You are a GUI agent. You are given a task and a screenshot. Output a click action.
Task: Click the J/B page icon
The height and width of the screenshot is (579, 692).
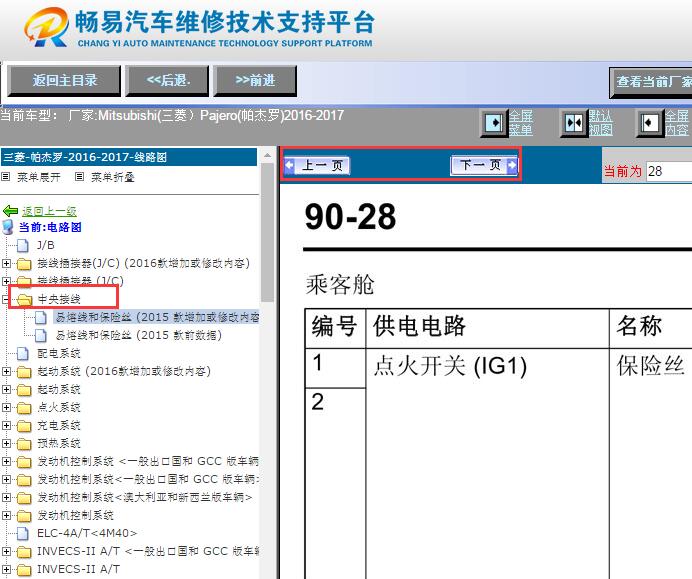(x=23, y=245)
